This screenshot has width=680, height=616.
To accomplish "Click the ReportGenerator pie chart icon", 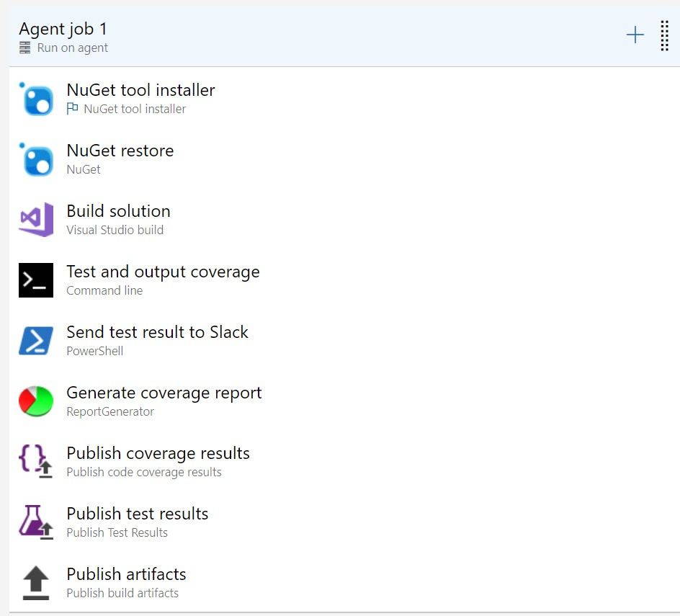I will (x=36, y=401).
